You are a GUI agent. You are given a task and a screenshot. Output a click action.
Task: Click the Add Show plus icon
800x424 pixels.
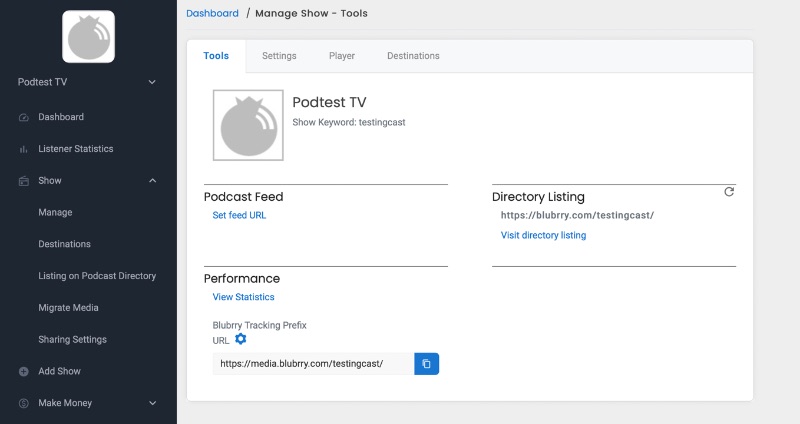tap(23, 371)
